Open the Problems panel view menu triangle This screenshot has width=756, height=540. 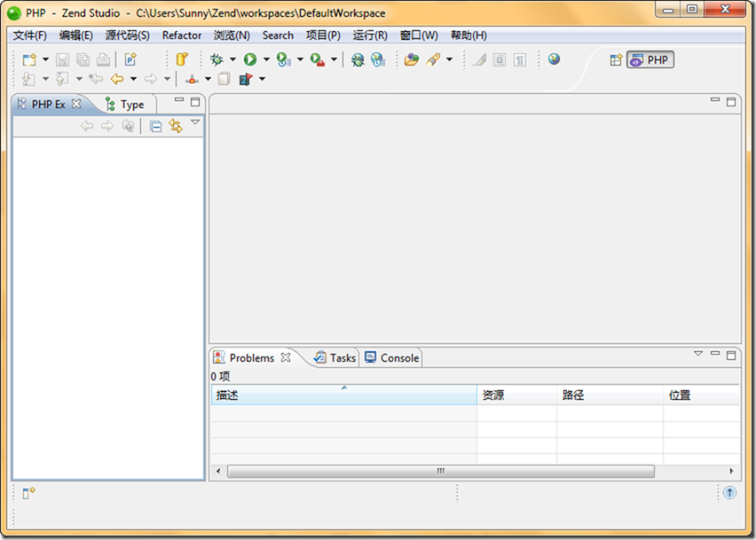pyautogui.click(x=697, y=354)
